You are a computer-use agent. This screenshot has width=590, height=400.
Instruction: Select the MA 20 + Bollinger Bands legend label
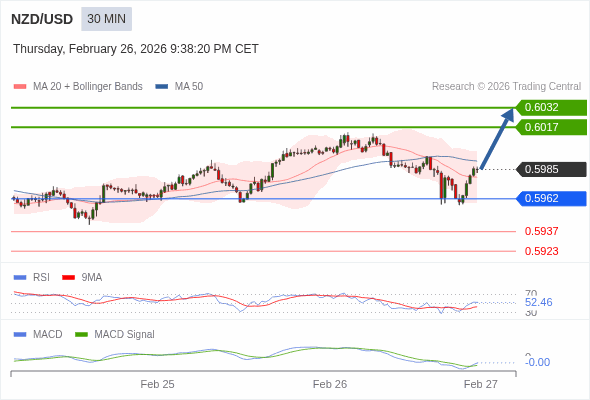88,87
